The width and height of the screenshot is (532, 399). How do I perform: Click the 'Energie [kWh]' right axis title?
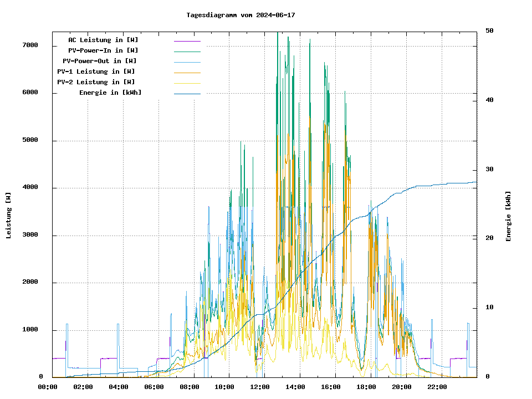[x=508, y=216]
